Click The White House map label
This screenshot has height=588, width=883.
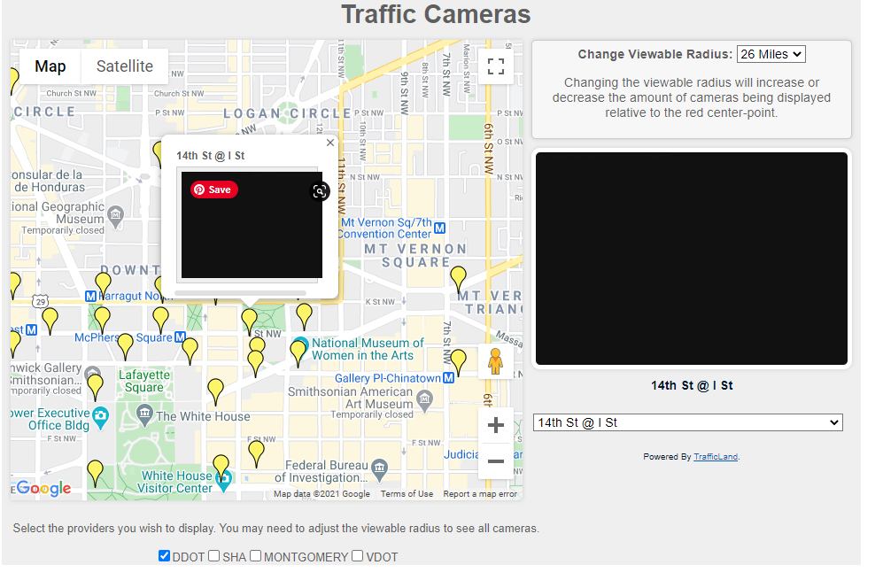[203, 416]
